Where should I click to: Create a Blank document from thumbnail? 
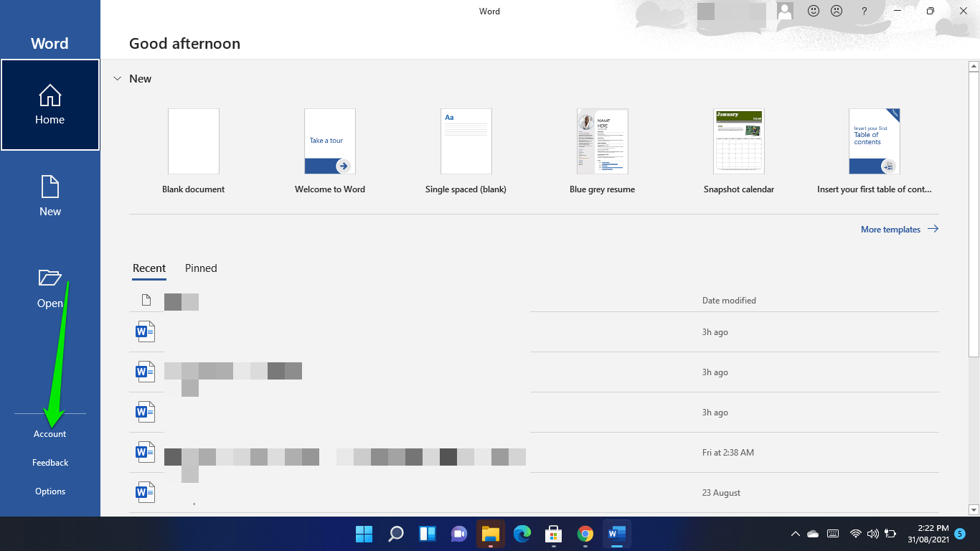click(x=194, y=141)
